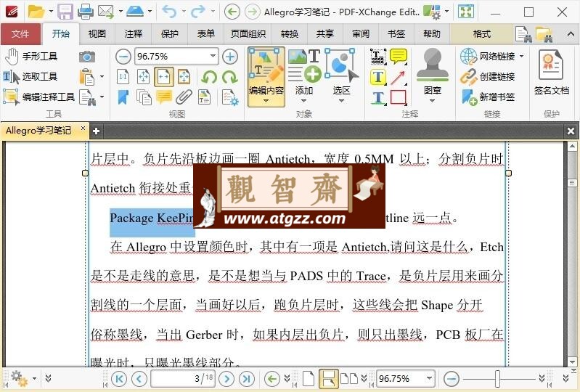
Task: Switch to the Protect (保护) tab
Action: [x=170, y=34]
